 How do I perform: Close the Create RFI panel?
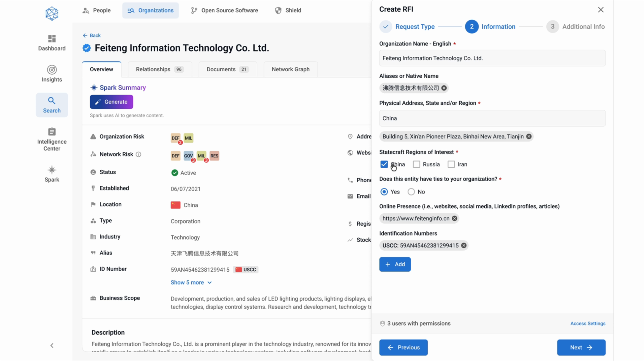(601, 10)
